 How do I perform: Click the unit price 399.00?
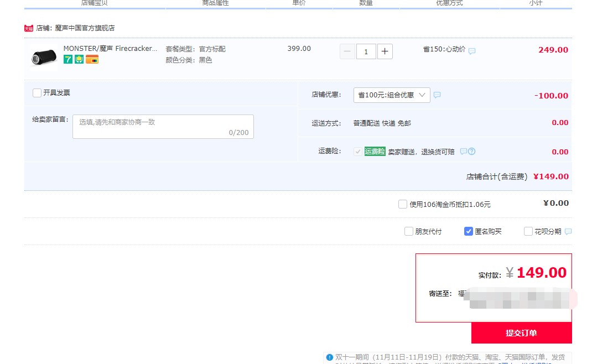[299, 48]
